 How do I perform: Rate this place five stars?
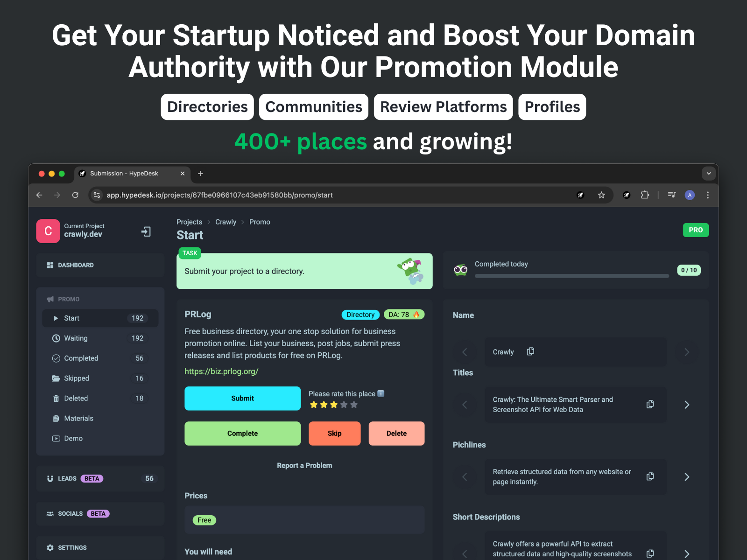point(354,405)
